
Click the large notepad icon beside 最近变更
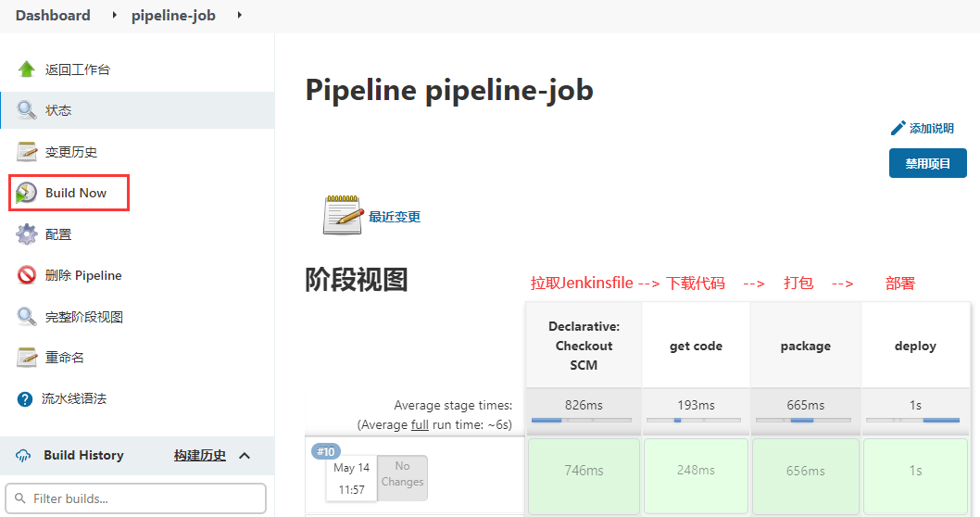pyautogui.click(x=343, y=214)
